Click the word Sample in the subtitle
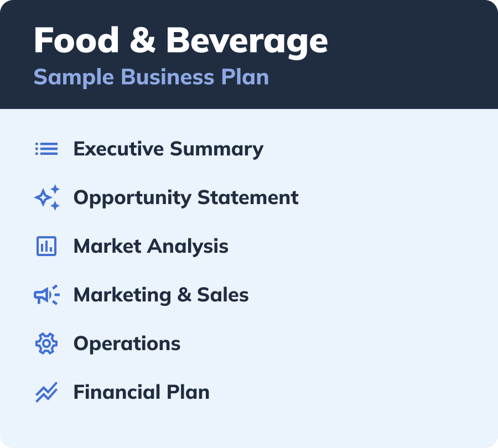The width and height of the screenshot is (498, 448). (74, 77)
